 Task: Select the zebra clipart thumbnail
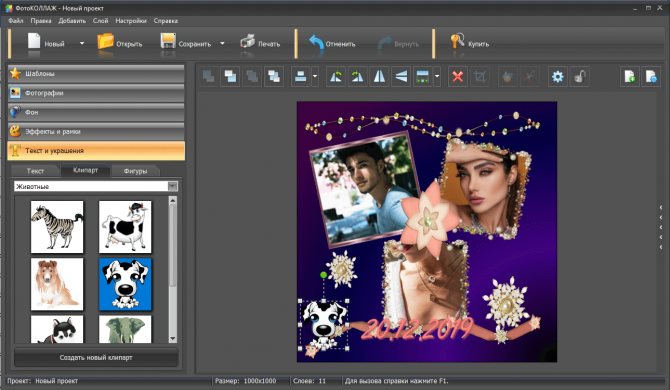tap(57, 226)
